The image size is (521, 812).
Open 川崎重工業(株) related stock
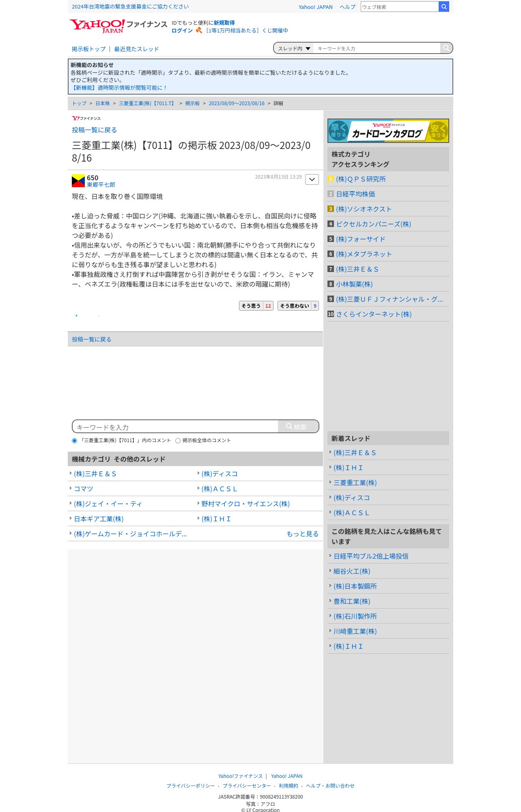(x=355, y=631)
